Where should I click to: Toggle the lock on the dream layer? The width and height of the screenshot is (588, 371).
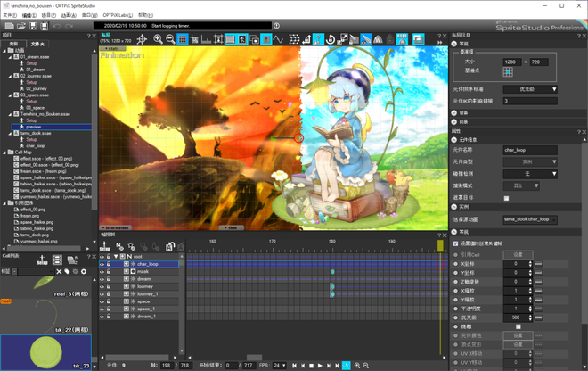tap(109, 279)
